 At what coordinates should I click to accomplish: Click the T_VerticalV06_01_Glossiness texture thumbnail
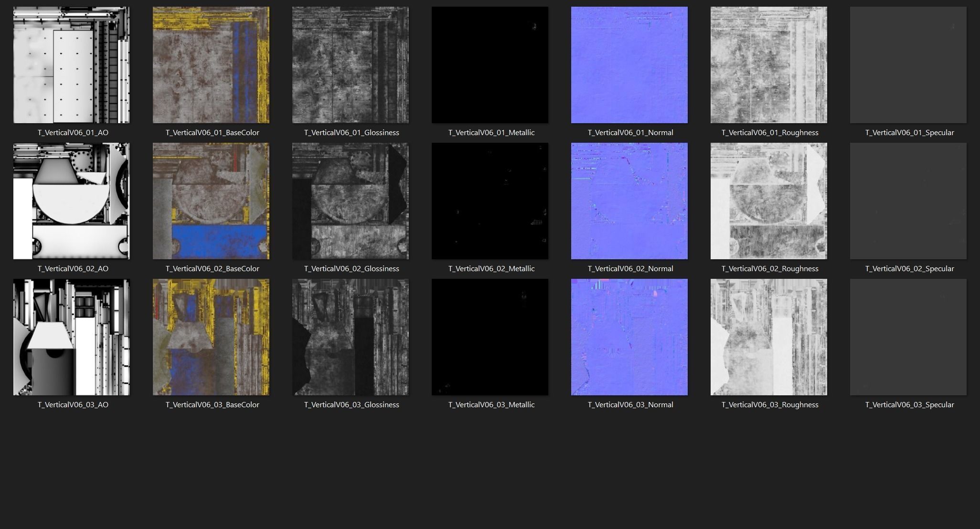(x=351, y=65)
